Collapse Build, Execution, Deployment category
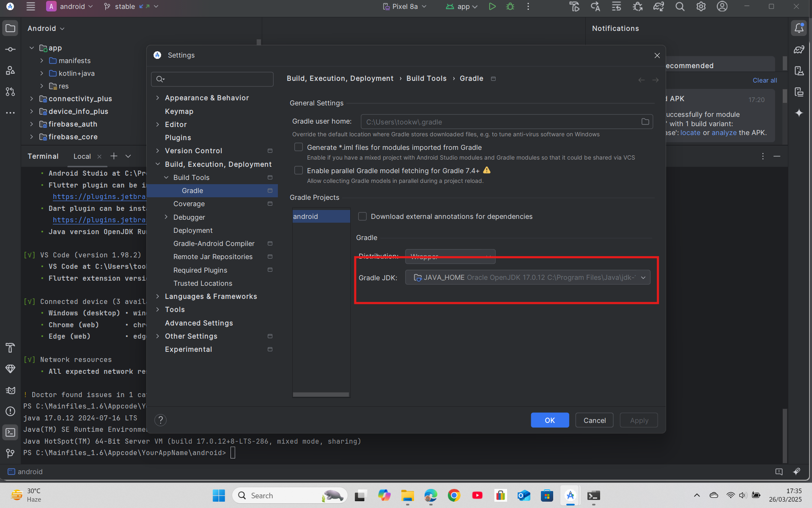Screen dimensions: 812x508 click(158, 164)
